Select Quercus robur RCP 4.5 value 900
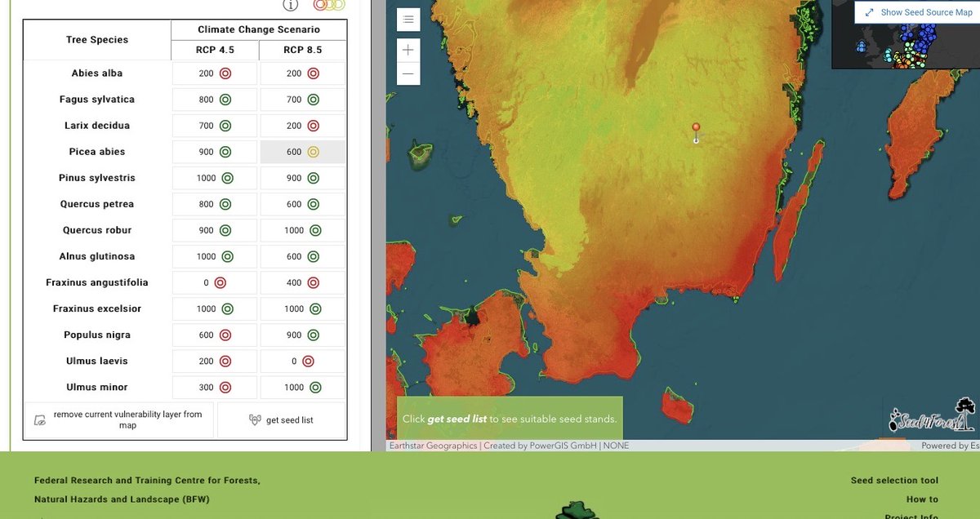This screenshot has height=519, width=980. 215,230
